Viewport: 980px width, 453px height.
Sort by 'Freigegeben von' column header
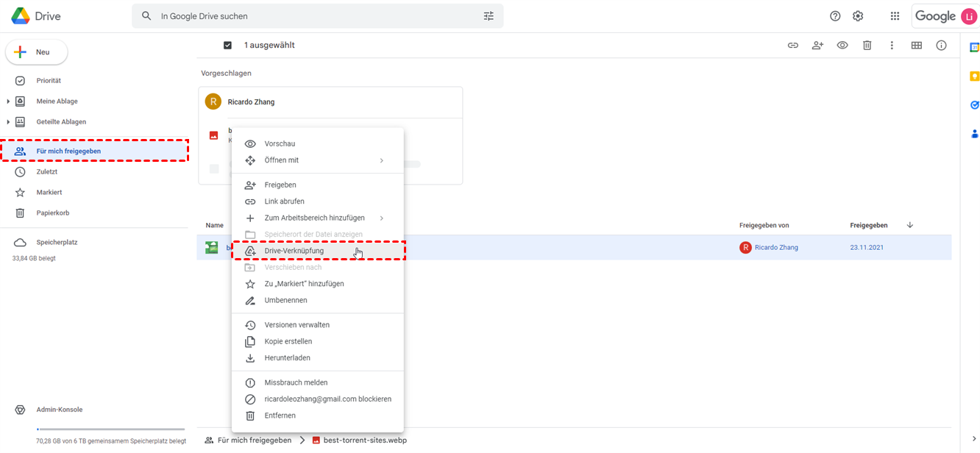click(764, 226)
